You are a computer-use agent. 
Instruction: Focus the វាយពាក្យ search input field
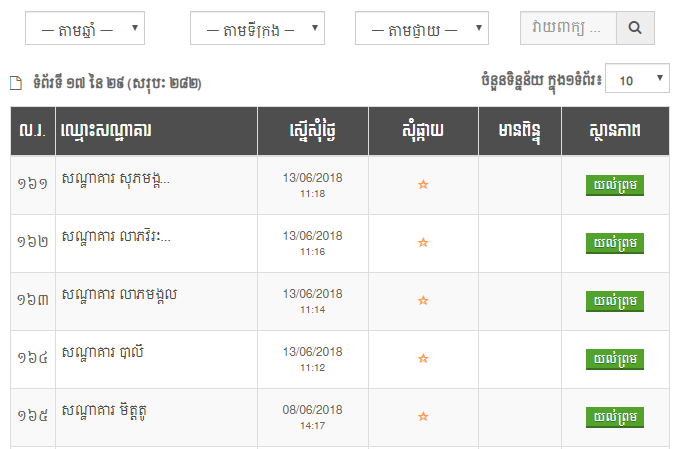[x=568, y=28]
